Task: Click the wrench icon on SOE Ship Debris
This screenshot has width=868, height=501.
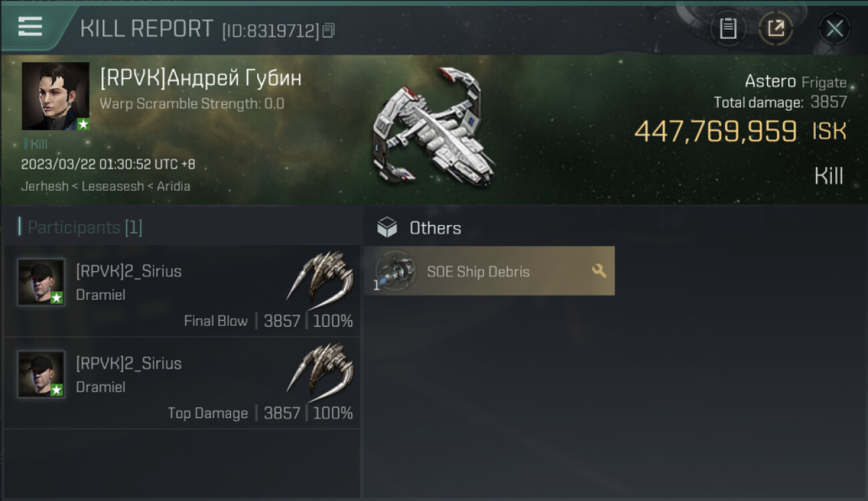Action: click(599, 271)
